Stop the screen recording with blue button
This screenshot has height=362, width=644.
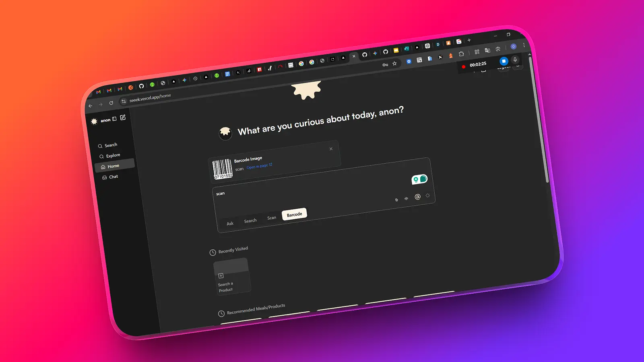[x=504, y=61]
